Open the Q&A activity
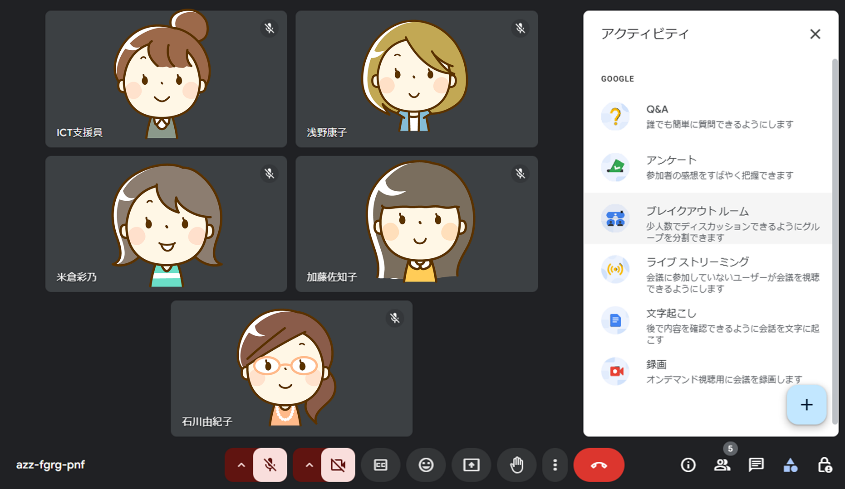Viewport: 845px width, 489px height. coord(708,116)
